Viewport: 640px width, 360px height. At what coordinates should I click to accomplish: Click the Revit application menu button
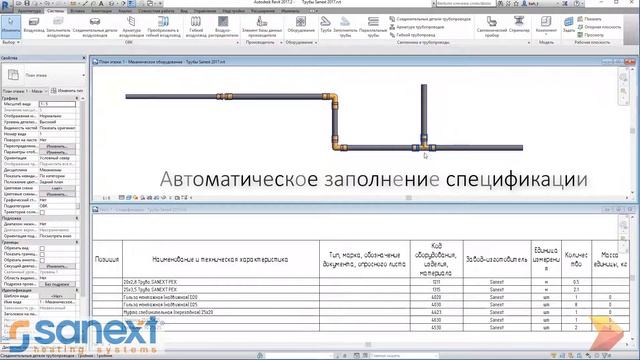click(6, 5)
